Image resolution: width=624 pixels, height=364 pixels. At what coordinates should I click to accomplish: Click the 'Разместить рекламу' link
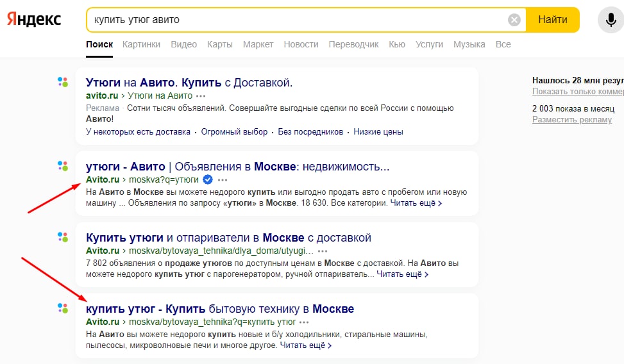[572, 119]
